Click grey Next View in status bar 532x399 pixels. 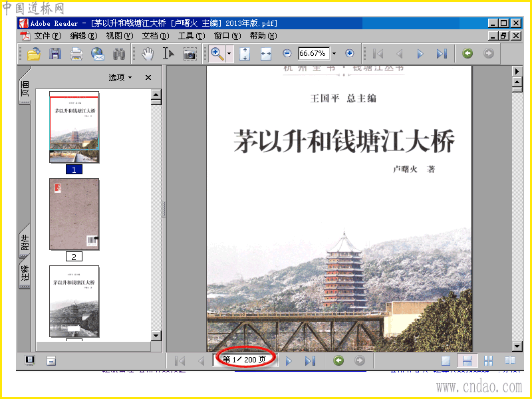tap(360, 360)
